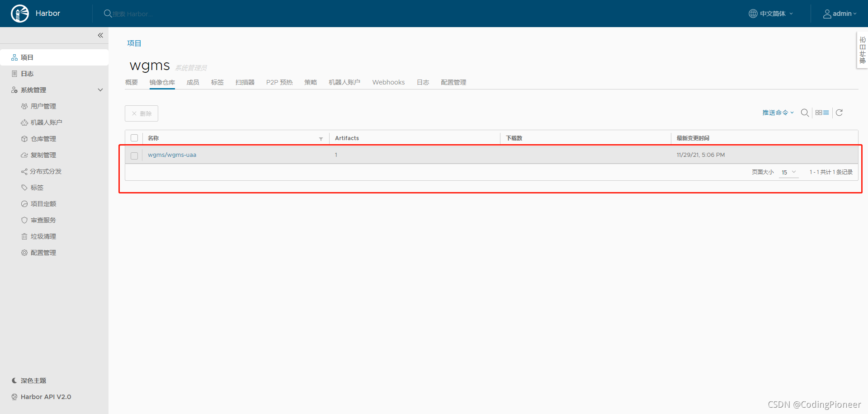Open the event log panel on right edge
Viewport: 868px width, 414px height.
(863, 50)
